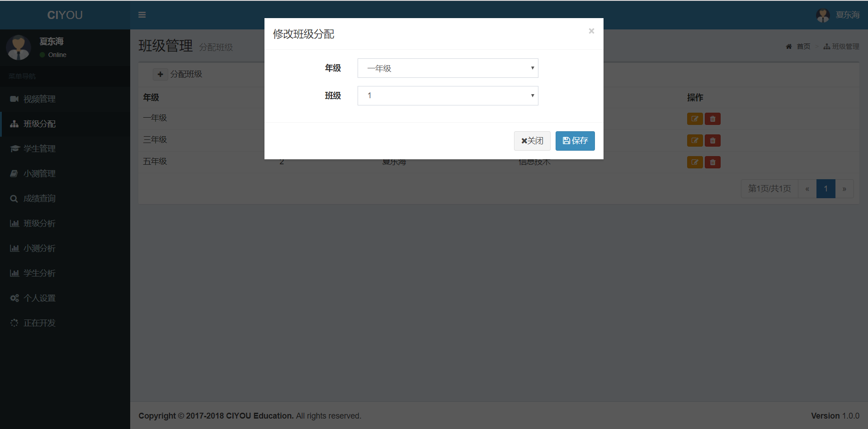The width and height of the screenshot is (868, 429).
Task: Open 班级分析 in the sidebar
Action: point(65,224)
